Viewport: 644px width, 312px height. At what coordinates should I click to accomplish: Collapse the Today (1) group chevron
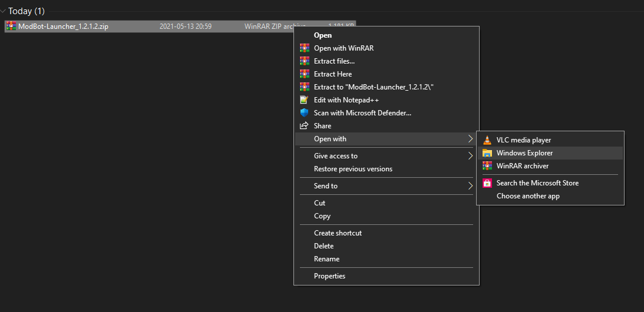point(4,11)
